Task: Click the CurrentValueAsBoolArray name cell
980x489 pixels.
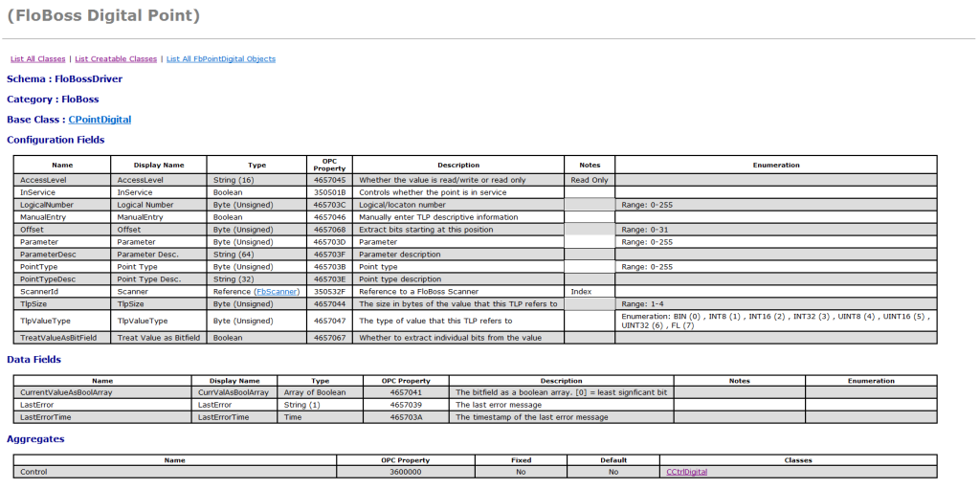Action: pos(102,392)
